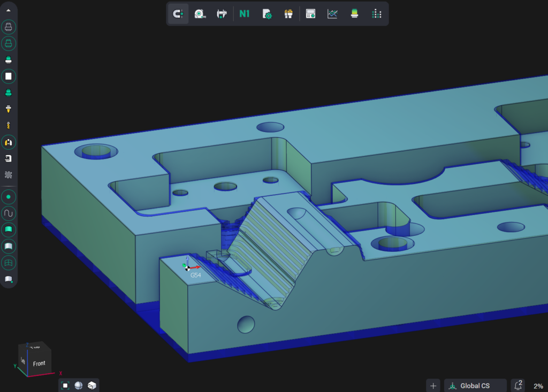Open the Global CS dropdown
This screenshot has width=548, height=392.
pos(475,386)
